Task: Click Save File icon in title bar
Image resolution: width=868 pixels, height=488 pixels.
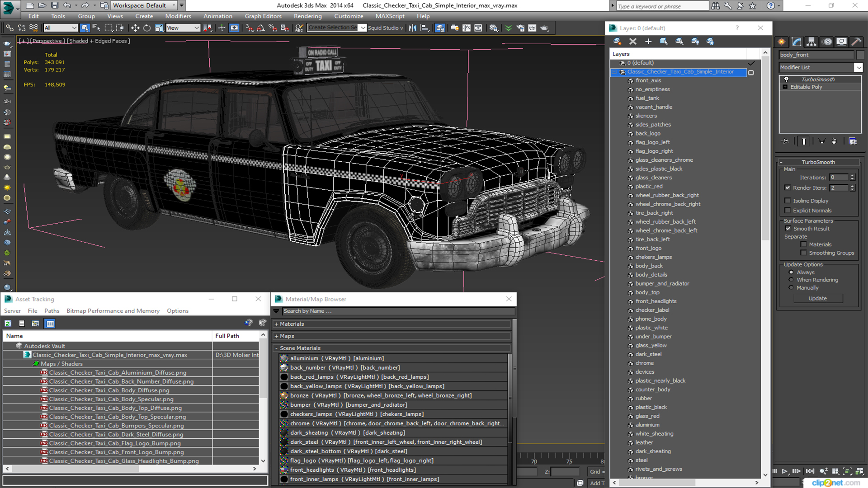Action: tap(54, 5)
